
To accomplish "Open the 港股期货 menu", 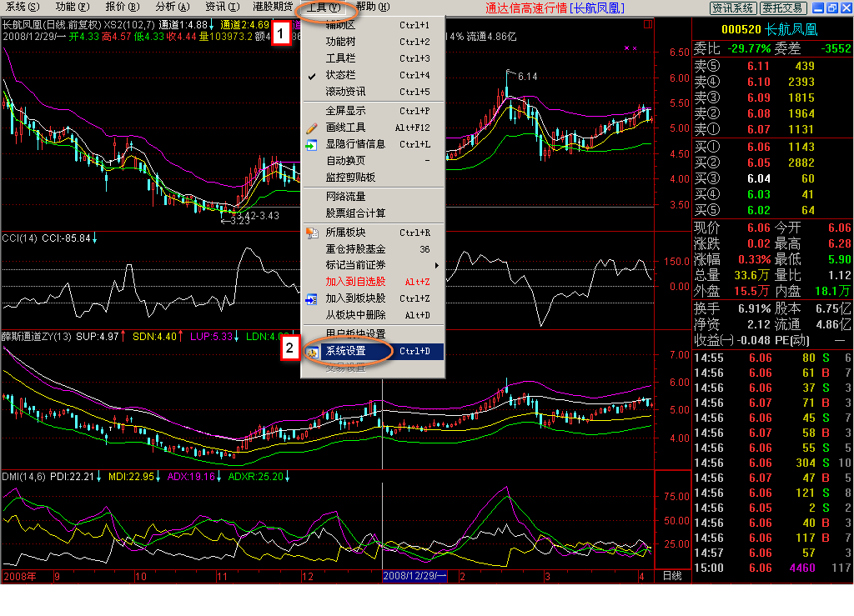I will pyautogui.click(x=273, y=7).
